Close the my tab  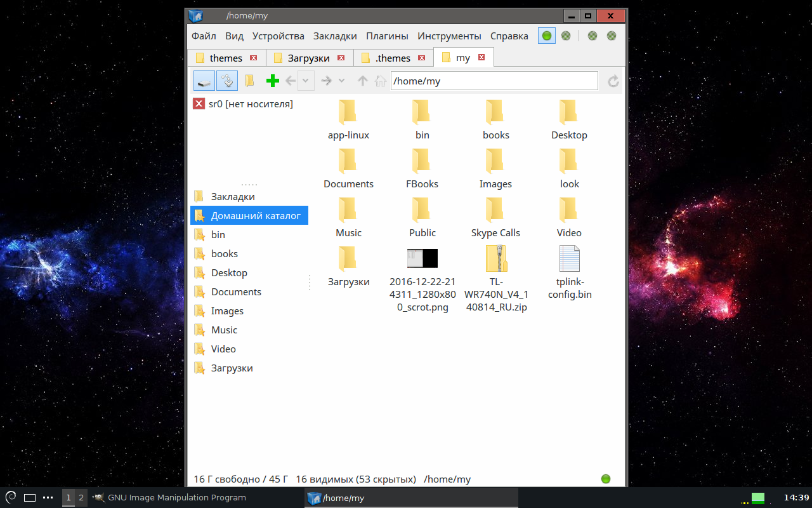coord(481,57)
